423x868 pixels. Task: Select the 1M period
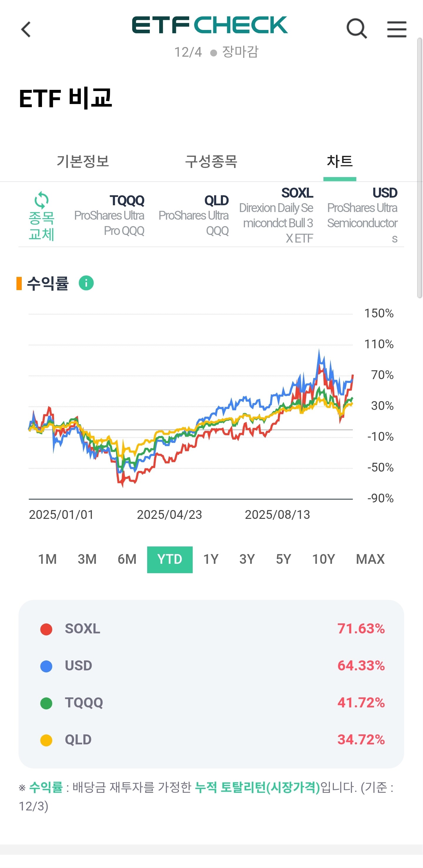(x=47, y=559)
